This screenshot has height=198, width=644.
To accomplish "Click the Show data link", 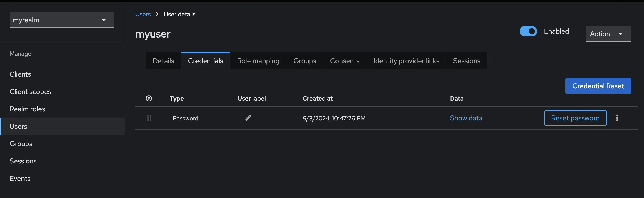I will tap(466, 118).
